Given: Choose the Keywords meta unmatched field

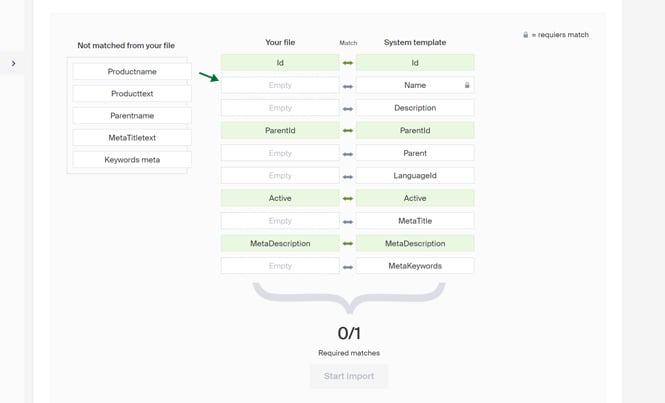Looking at the screenshot, I should pyautogui.click(x=132, y=160).
